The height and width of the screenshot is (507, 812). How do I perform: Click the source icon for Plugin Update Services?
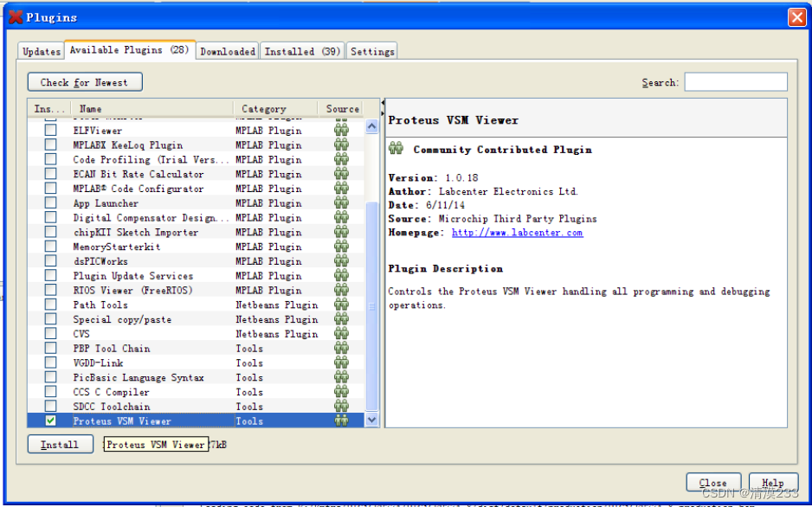tap(341, 276)
